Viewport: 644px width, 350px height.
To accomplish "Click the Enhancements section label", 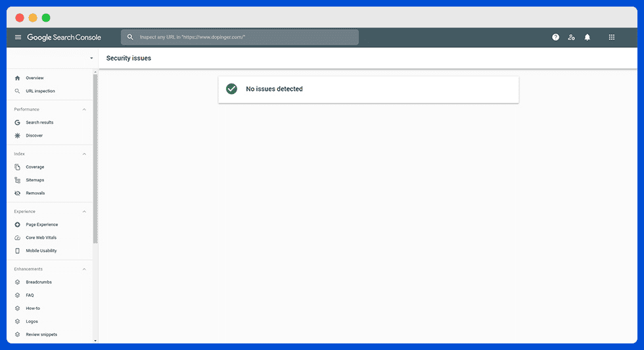I will [28, 269].
